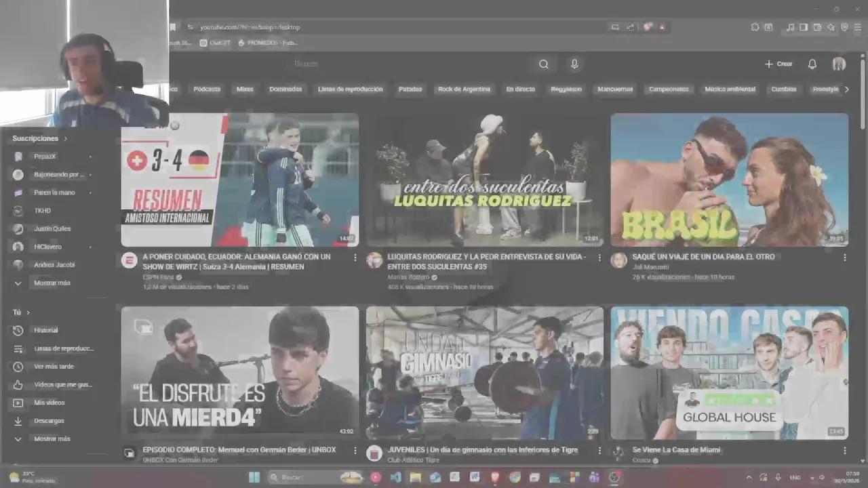
Task: Select the Podcasts chip
Action: (207, 89)
